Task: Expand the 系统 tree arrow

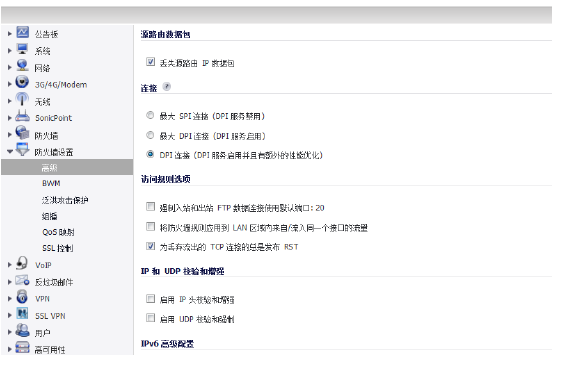Action: coord(10,51)
